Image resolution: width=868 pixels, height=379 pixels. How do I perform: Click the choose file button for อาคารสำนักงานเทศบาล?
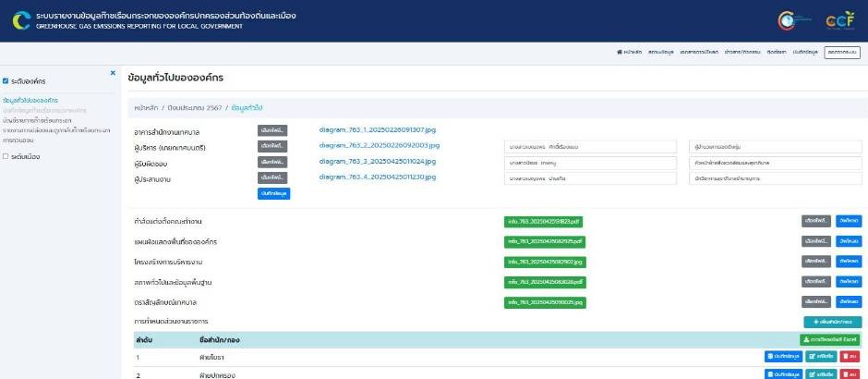pyautogui.click(x=272, y=130)
